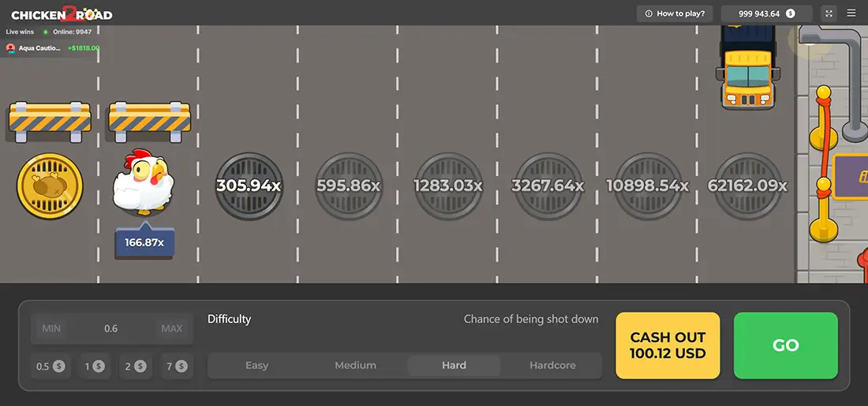868x406 pixels.
Task: Click the fullscreen icon in top bar
Action: click(829, 13)
